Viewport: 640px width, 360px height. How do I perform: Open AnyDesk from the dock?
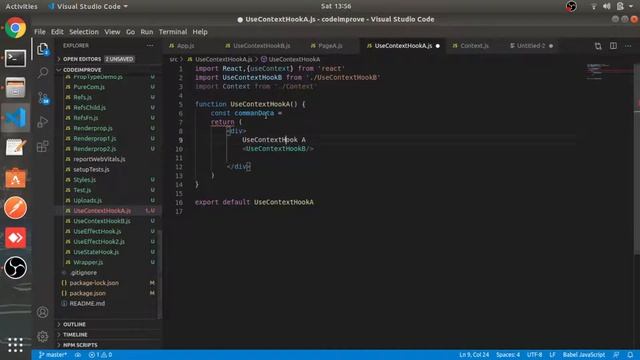tap(16, 238)
